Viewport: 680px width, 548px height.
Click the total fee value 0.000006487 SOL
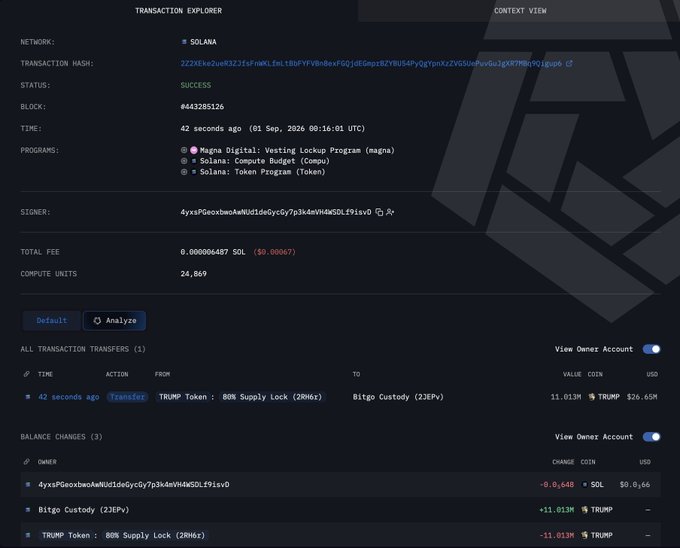point(213,252)
